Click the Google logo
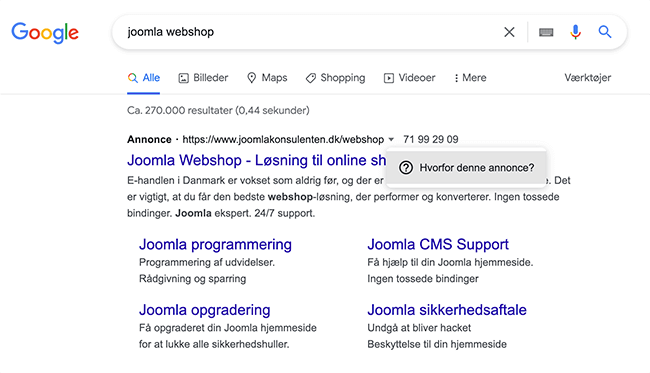Image resolution: width=650 pixels, height=373 pixels. coord(45,33)
